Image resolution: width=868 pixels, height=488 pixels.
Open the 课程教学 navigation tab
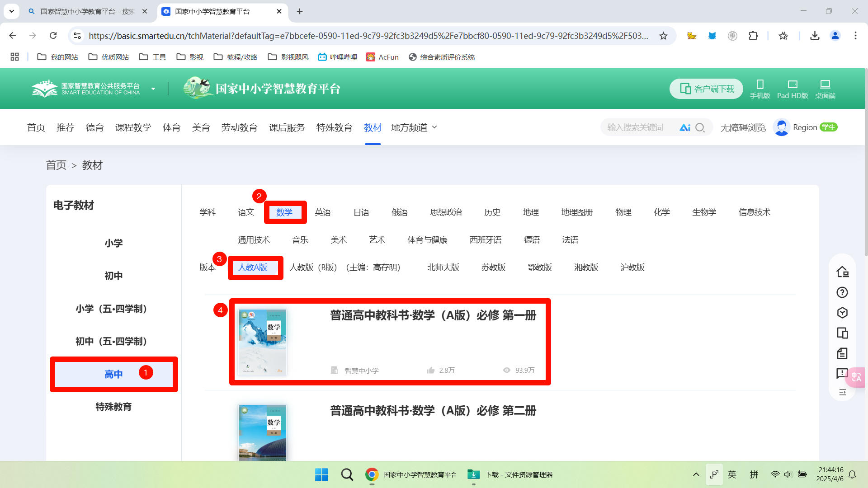click(133, 127)
